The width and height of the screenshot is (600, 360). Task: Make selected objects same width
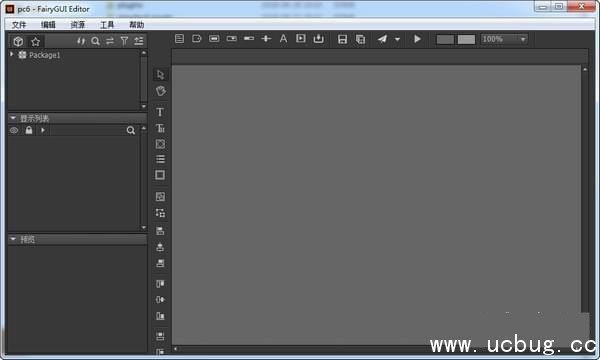pos(160,336)
